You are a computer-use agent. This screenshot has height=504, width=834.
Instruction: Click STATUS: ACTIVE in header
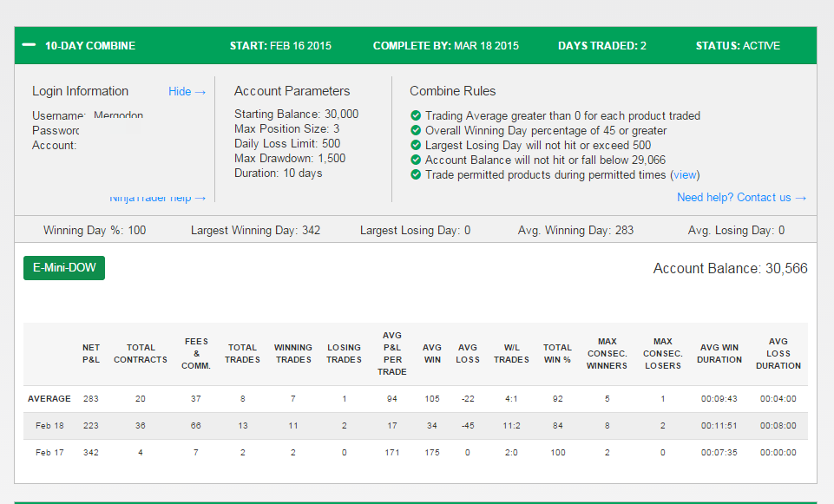click(x=738, y=46)
